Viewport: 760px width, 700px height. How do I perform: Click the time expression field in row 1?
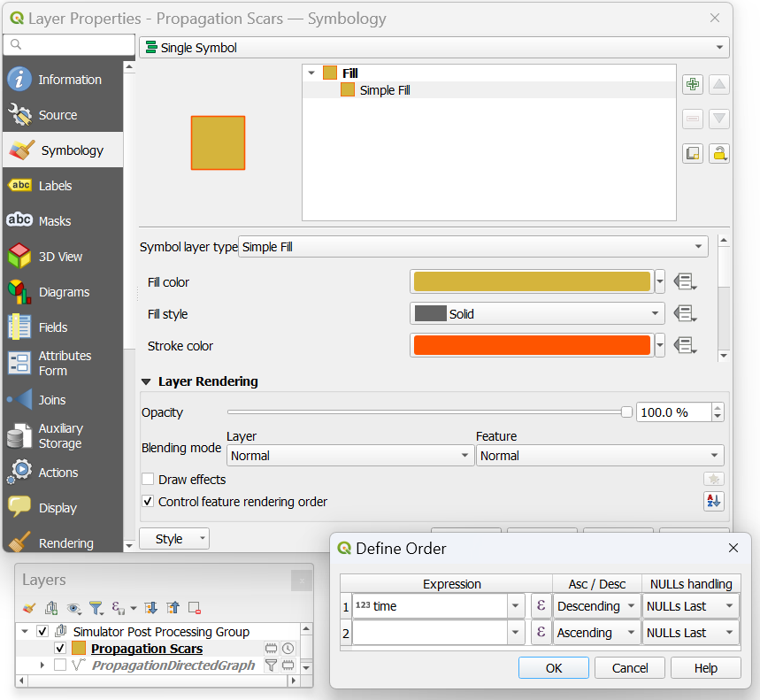430,606
